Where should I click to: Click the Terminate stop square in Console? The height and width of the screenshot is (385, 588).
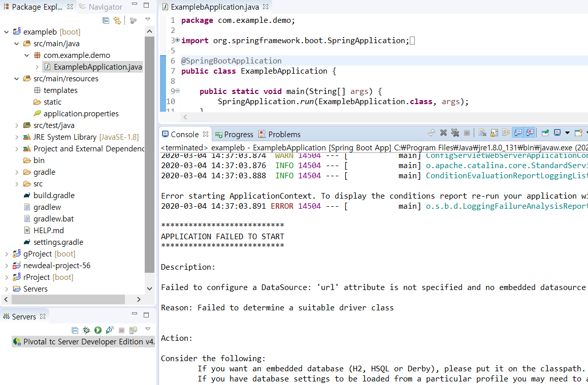[467, 133]
